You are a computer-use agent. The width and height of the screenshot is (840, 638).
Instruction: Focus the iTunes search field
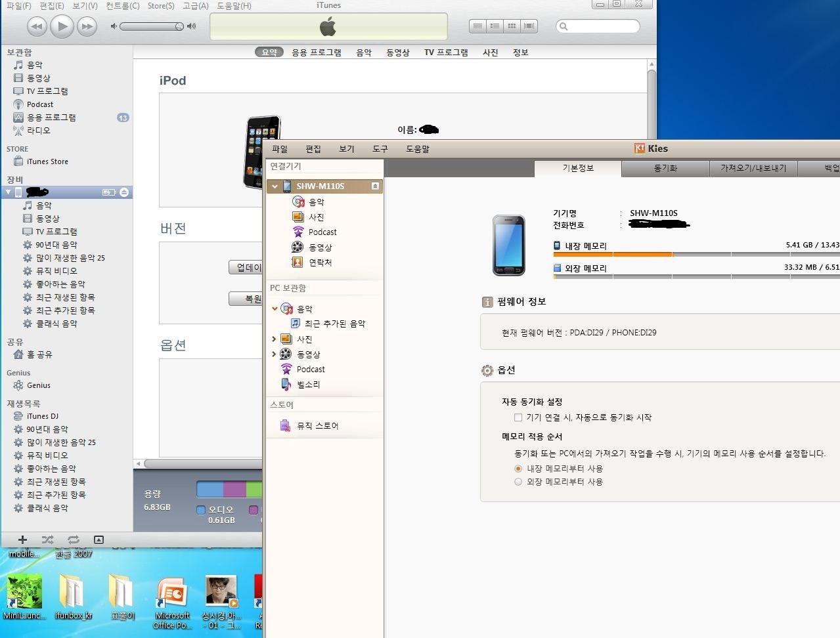(598, 26)
